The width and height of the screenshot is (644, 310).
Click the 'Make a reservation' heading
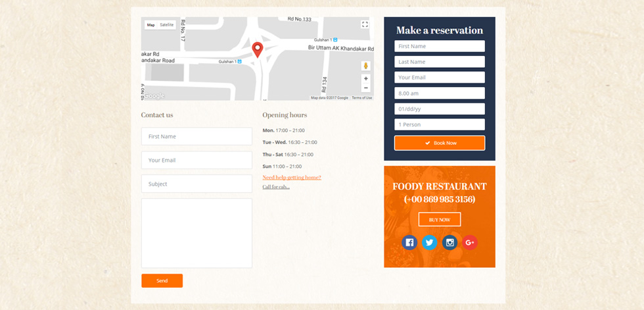(440, 30)
